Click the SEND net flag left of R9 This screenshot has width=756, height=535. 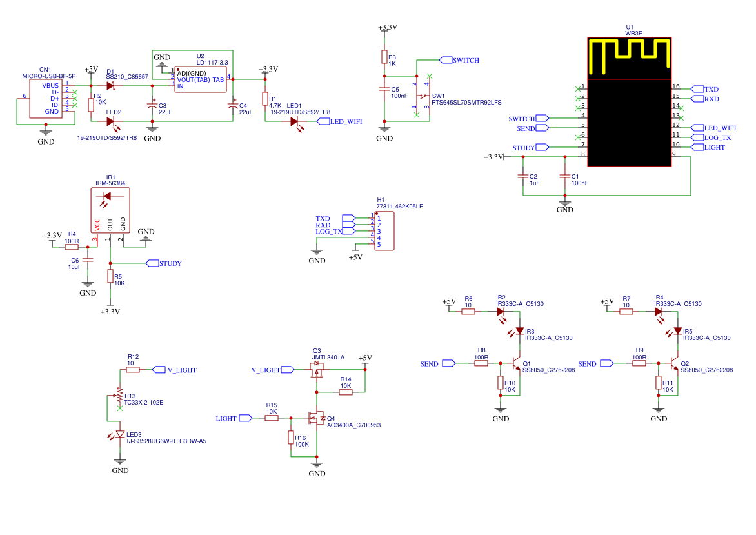[595, 364]
